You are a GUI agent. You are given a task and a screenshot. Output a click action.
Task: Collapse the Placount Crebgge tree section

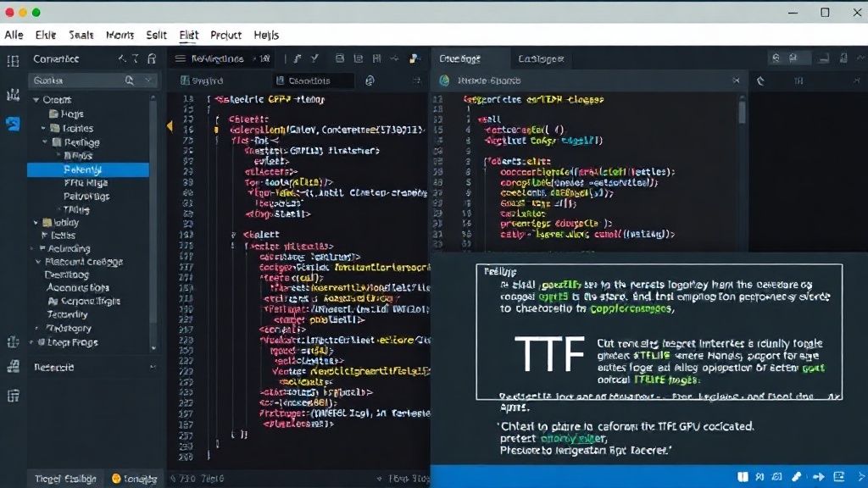click(x=37, y=262)
